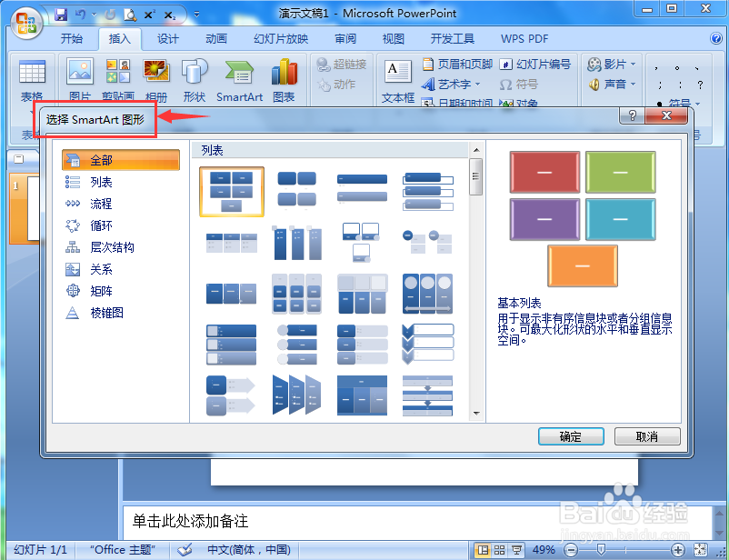Open the 审阅 tab
This screenshot has height=560, width=729.
pyautogui.click(x=345, y=39)
